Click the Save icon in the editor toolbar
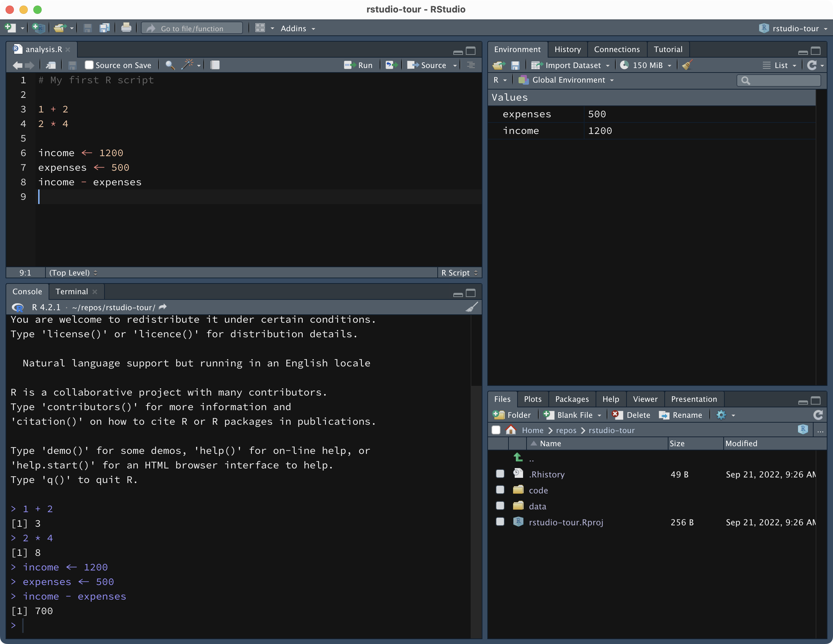 (x=72, y=66)
